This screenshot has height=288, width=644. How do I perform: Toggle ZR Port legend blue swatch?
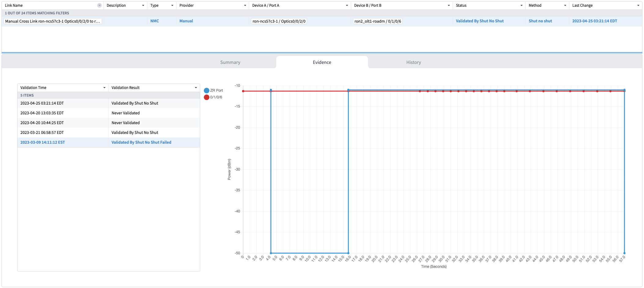207,90
